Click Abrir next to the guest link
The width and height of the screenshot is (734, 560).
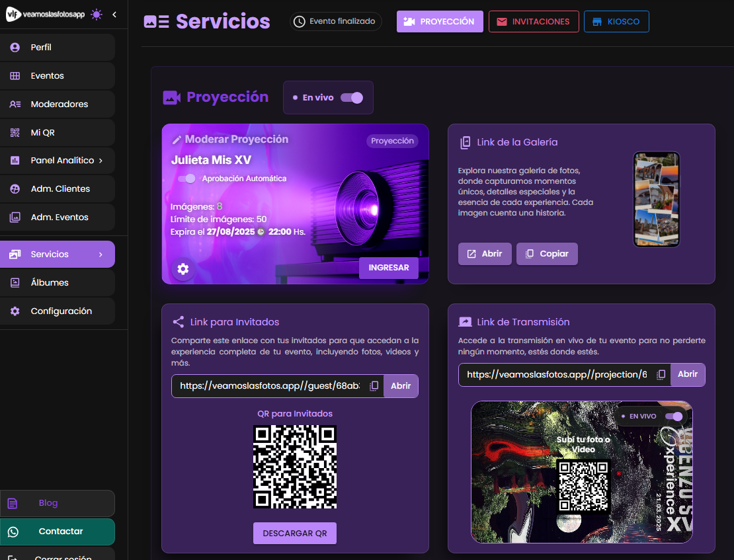[x=401, y=386]
